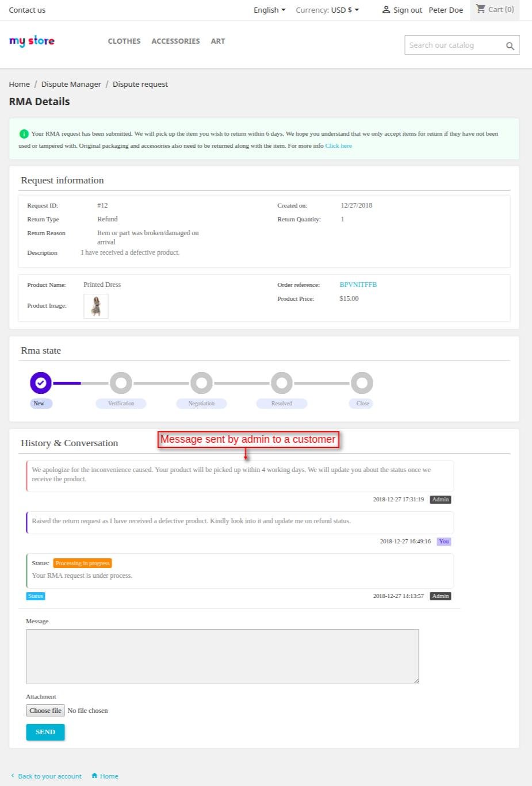This screenshot has width=532, height=786.
Task: Click the green info icon in alert
Action: point(24,134)
